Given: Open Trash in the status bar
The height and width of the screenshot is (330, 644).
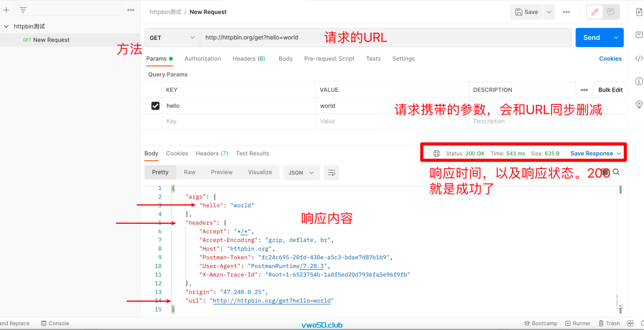Looking at the screenshot, I should click(609, 323).
